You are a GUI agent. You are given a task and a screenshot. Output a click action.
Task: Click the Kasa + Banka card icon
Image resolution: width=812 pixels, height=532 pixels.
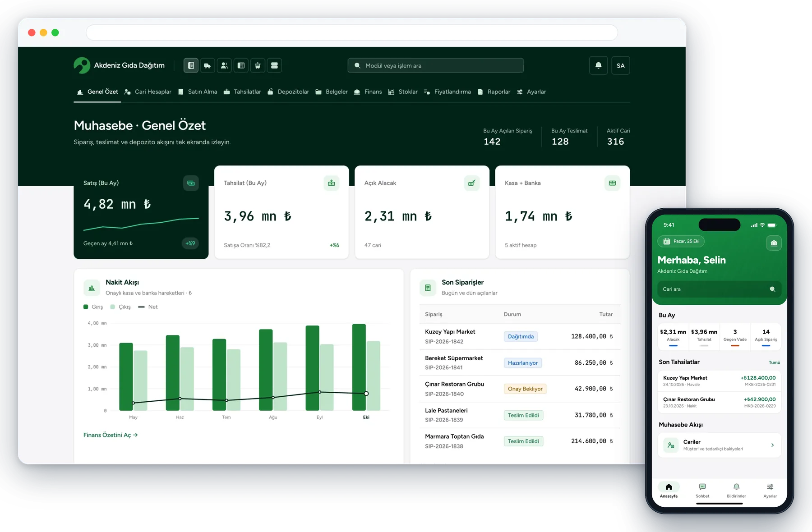(612, 183)
